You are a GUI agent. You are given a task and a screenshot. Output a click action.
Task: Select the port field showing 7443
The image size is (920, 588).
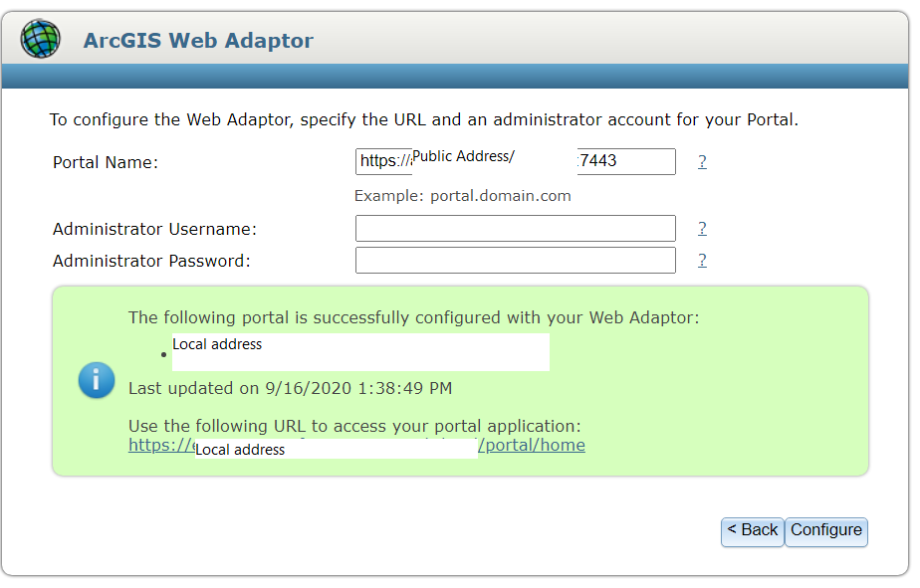625,161
